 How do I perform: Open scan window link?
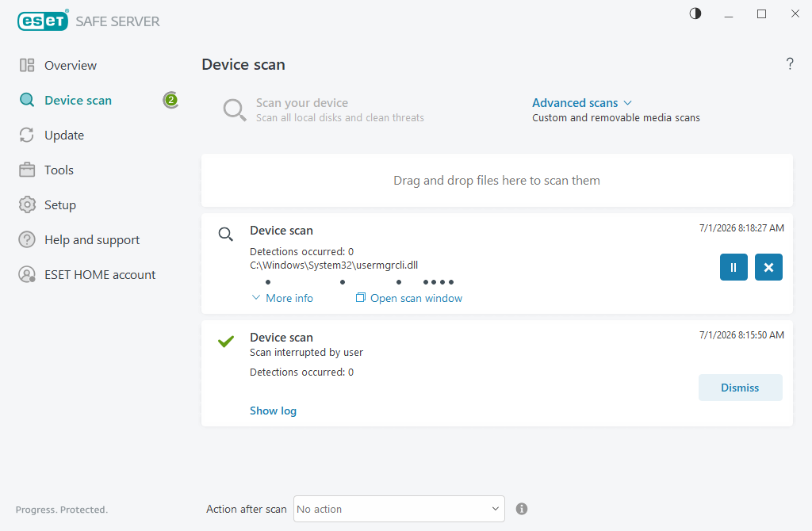click(409, 298)
